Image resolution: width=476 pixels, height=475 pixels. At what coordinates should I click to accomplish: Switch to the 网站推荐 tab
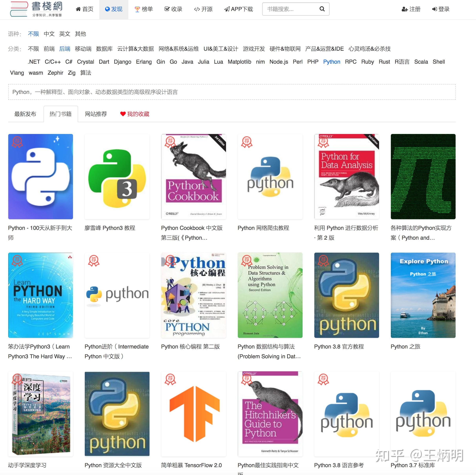[x=96, y=114]
